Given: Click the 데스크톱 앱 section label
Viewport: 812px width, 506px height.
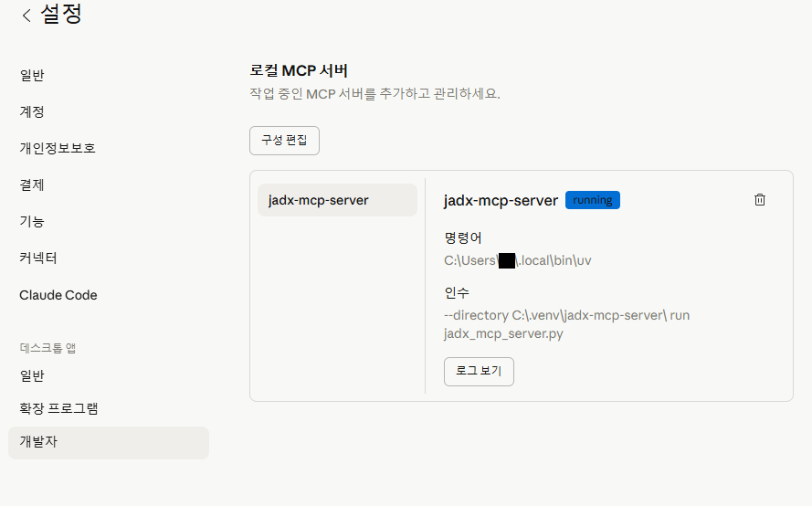Looking at the screenshot, I should (x=47, y=348).
